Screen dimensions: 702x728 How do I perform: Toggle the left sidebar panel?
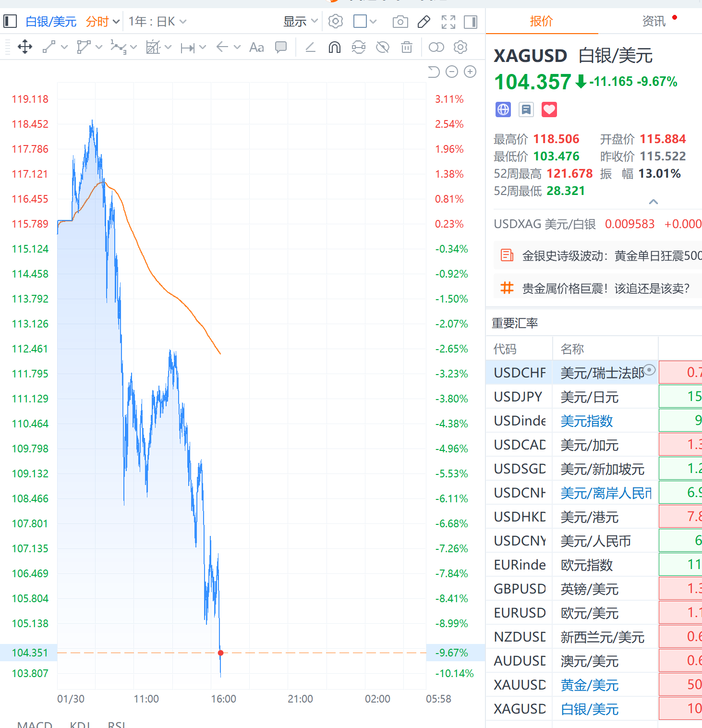tap(10, 22)
